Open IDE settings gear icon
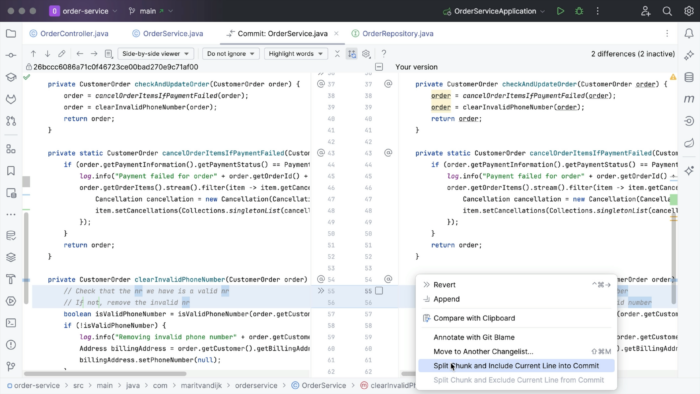700x394 pixels. tap(689, 11)
